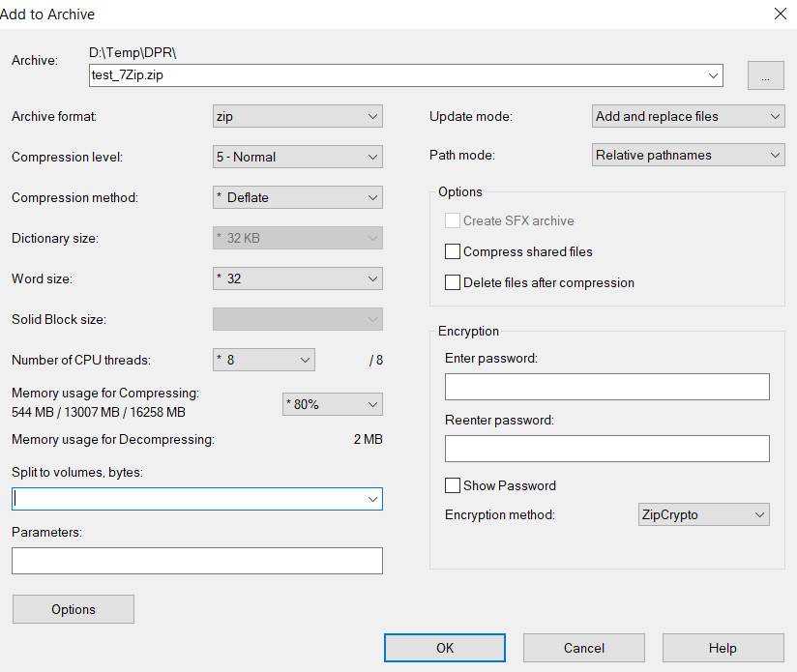The image size is (797, 672).
Task: Click the Cancel button
Action: 584,648
